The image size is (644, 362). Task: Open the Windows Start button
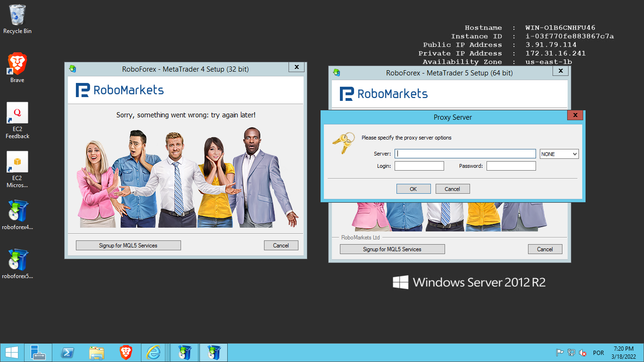point(12,353)
